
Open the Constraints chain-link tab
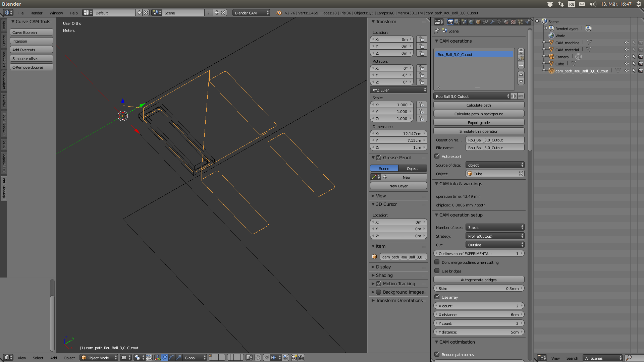(485, 22)
